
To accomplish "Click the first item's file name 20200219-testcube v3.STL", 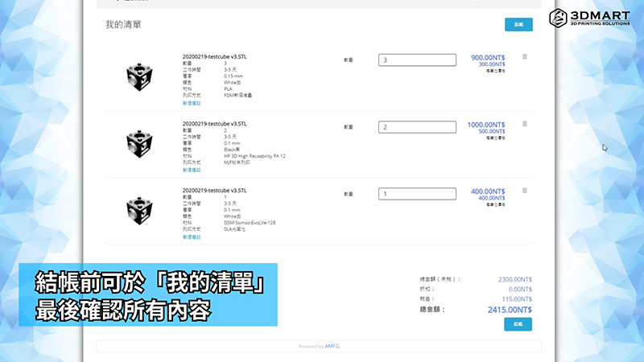I will coord(214,57).
